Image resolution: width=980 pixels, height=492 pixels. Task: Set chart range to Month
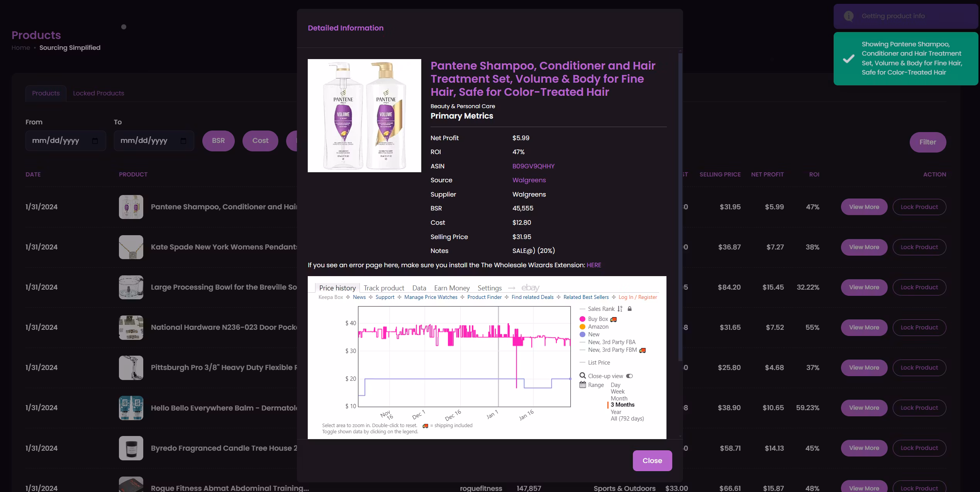pyautogui.click(x=619, y=399)
